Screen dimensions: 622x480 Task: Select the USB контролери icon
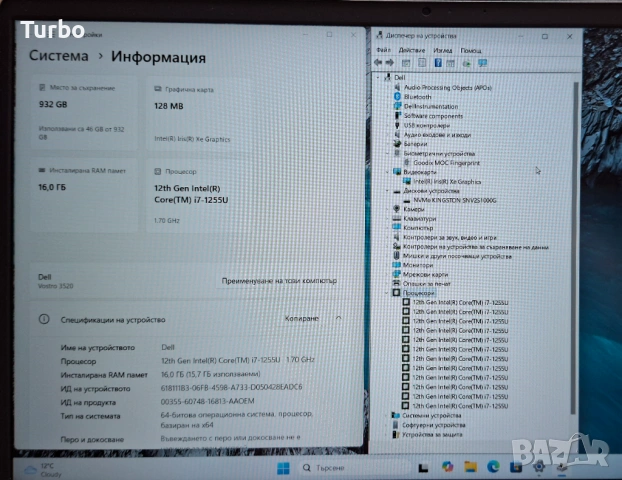[x=397, y=125]
